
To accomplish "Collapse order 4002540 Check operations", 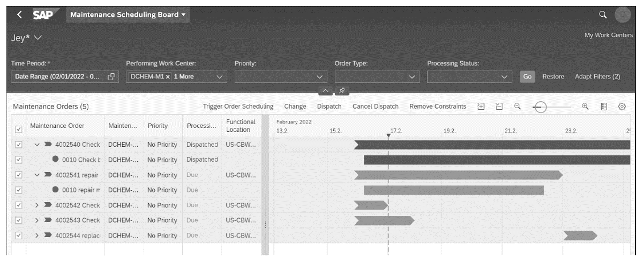I will 36,145.
